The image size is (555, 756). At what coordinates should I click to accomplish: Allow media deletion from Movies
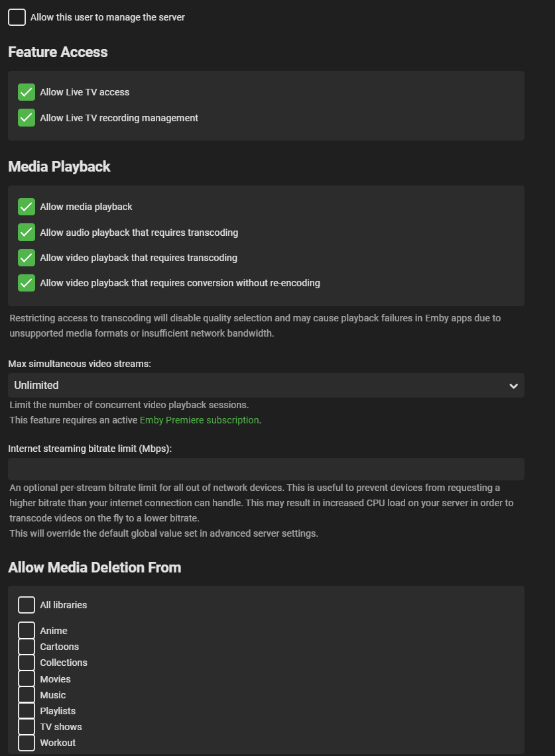pyautogui.click(x=27, y=679)
